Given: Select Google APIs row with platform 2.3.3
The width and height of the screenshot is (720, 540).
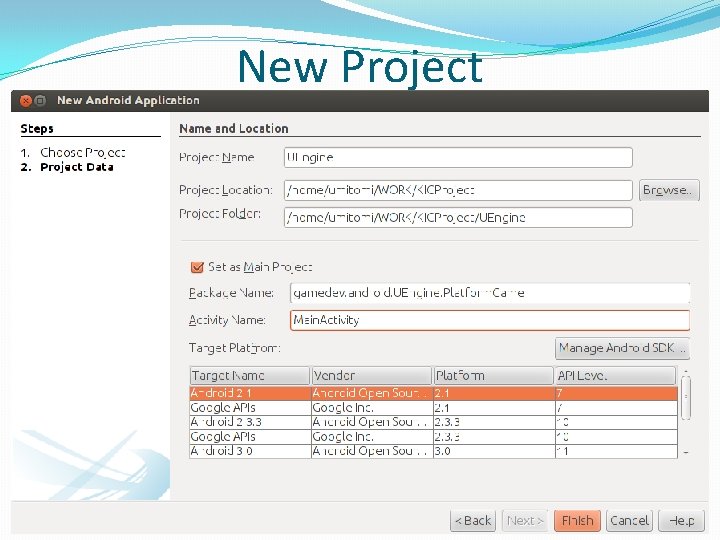Looking at the screenshot, I should (433, 436).
